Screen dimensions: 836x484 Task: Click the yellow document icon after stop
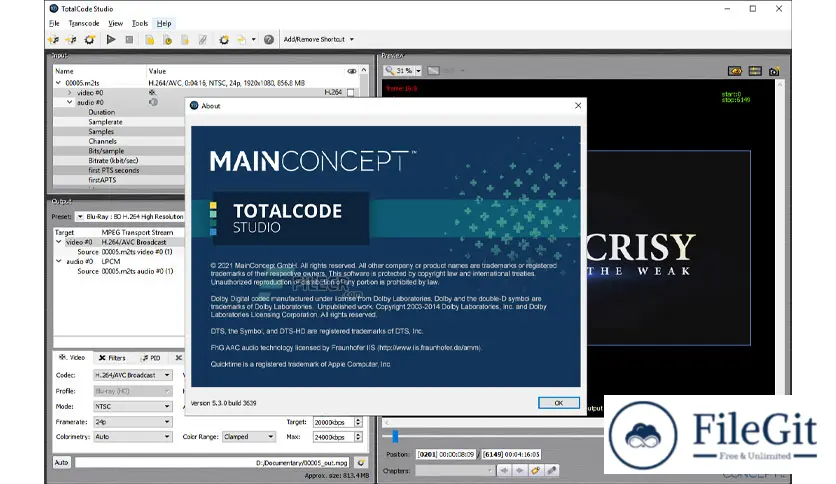[150, 40]
